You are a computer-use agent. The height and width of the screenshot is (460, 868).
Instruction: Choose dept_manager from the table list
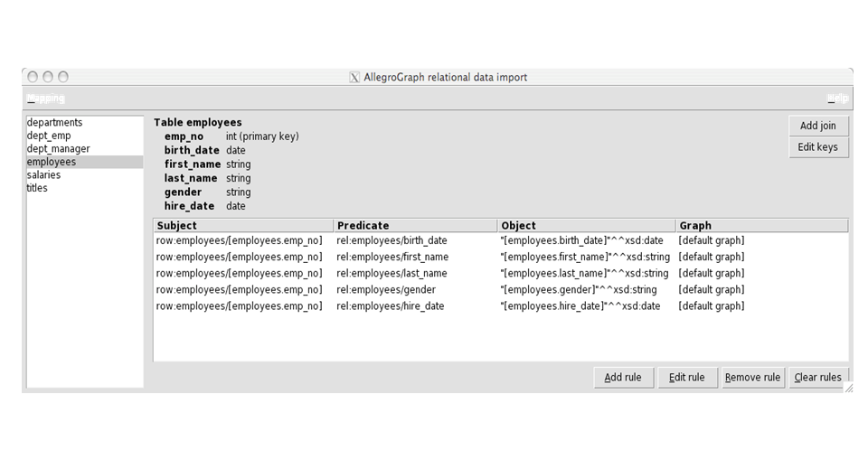click(x=58, y=149)
